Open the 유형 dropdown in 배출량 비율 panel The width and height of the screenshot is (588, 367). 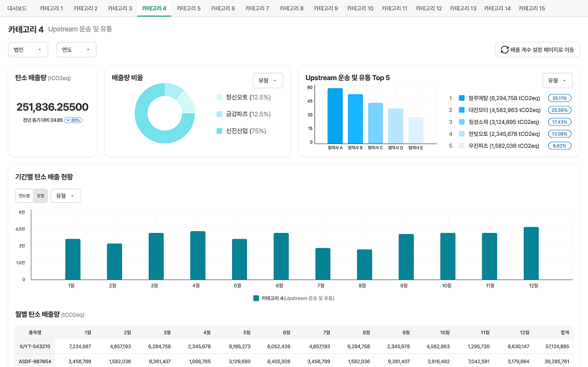[267, 80]
